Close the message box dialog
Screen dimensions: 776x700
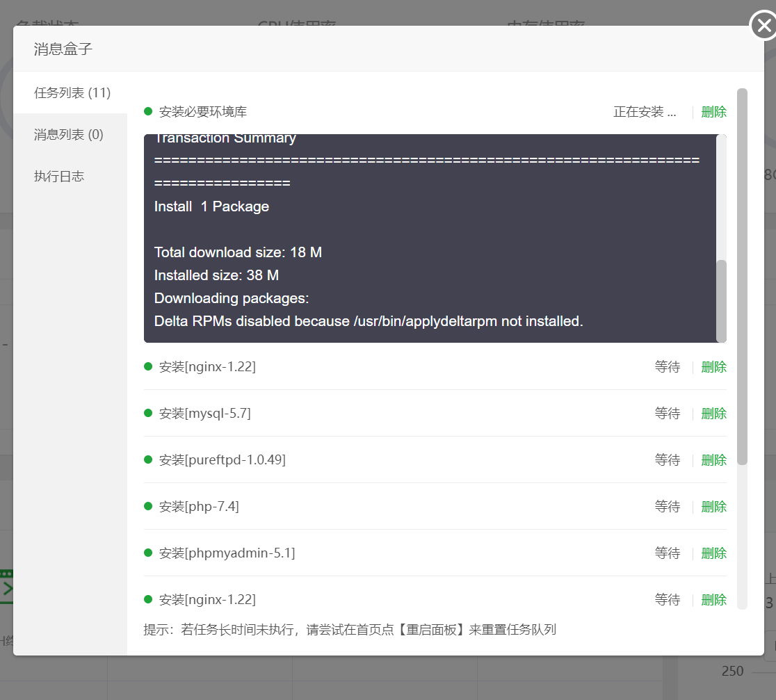(x=763, y=25)
